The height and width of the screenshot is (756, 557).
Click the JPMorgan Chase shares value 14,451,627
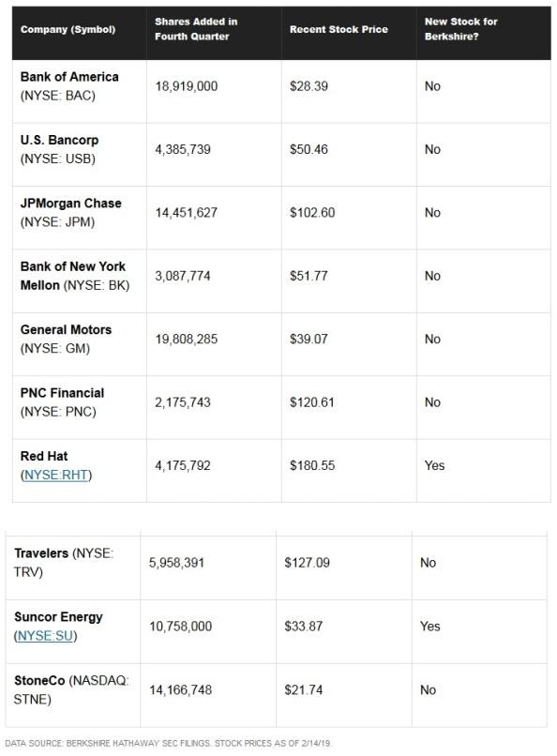(187, 213)
